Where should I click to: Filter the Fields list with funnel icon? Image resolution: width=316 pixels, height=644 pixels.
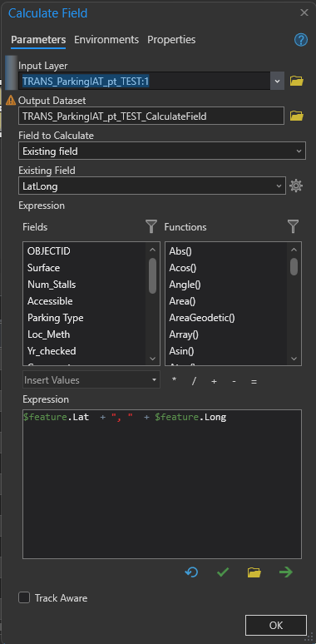[x=151, y=226]
